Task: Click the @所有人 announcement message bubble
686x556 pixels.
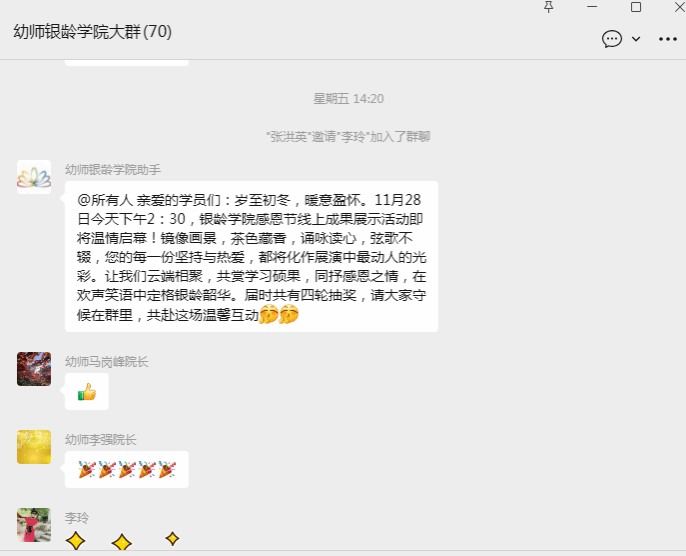Action: click(x=252, y=256)
